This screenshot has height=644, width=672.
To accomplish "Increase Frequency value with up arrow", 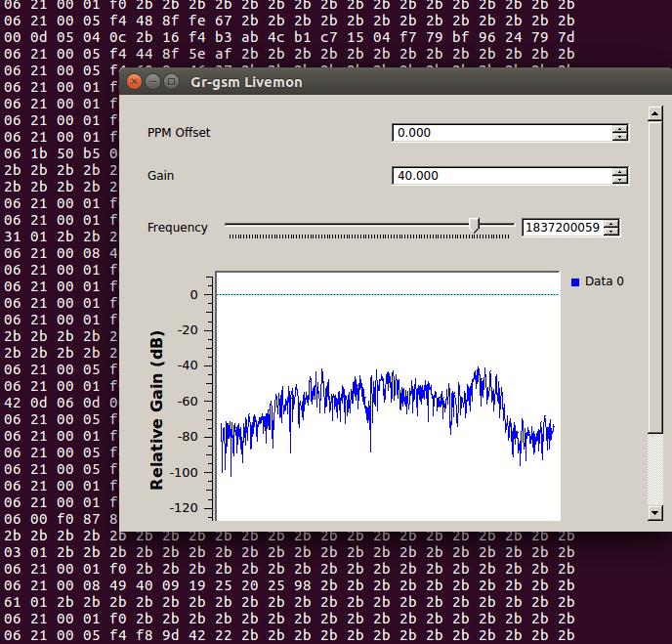I will [x=611, y=224].
